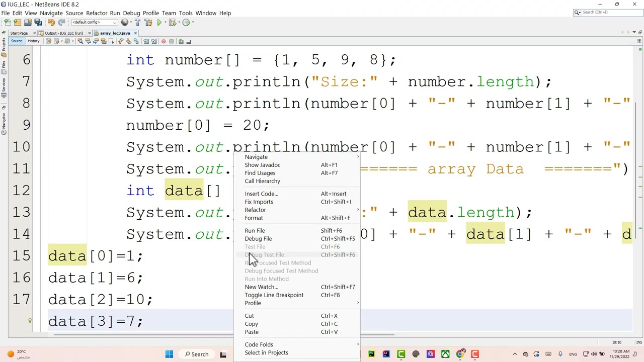Image resolution: width=644 pixels, height=362 pixels.
Task: Open PyCharm from the taskbar
Action: tap(371, 354)
